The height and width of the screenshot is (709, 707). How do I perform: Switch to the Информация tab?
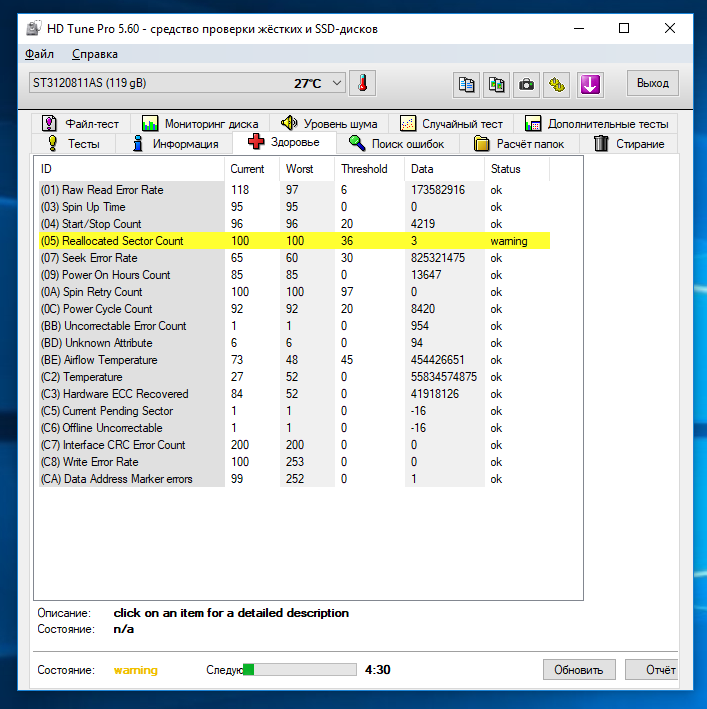click(x=174, y=144)
